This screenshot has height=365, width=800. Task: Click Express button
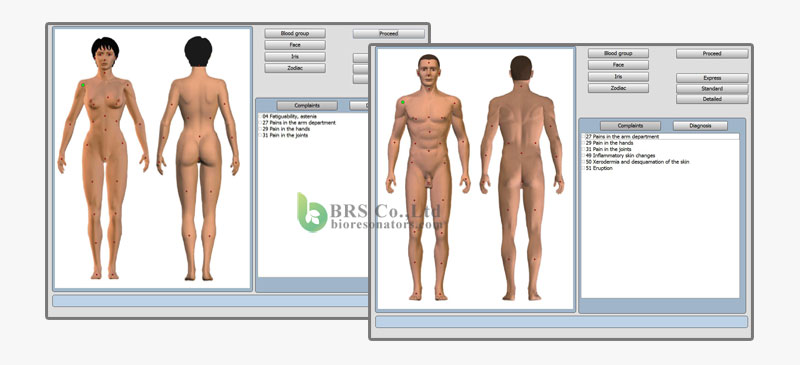(712, 78)
